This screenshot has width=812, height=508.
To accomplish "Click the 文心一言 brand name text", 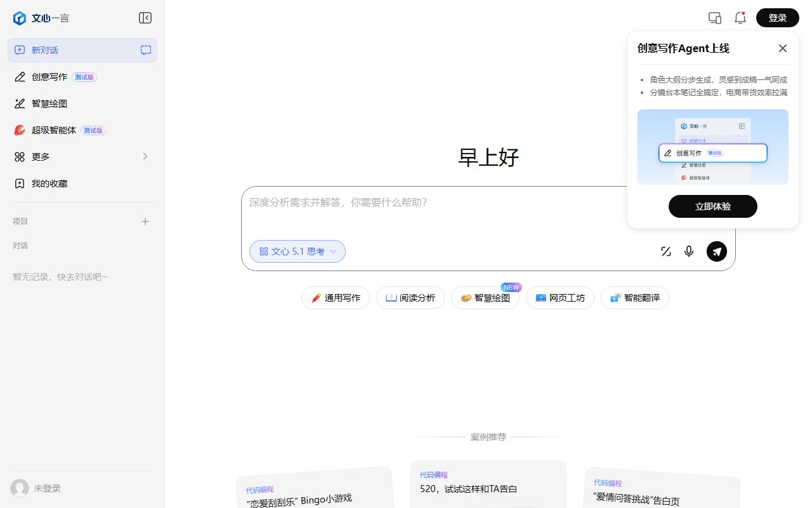I will pyautogui.click(x=51, y=18).
